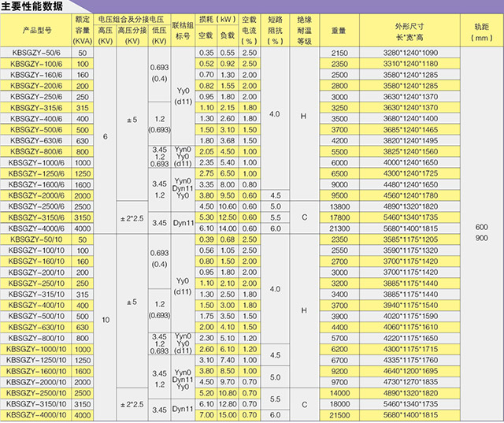504x423 pixels.
Task: Select the KBSGZY-630/10 model cell
Action: pyautogui.click(x=36, y=327)
